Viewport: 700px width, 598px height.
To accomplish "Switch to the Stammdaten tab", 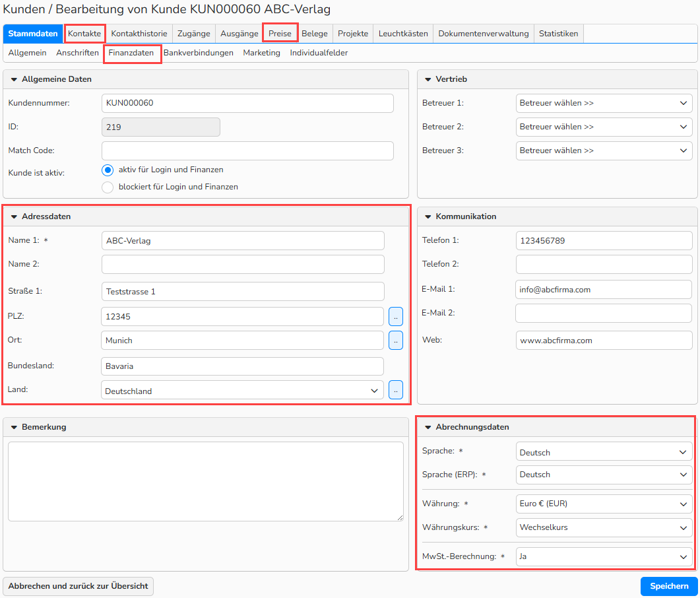I will pyautogui.click(x=32, y=34).
